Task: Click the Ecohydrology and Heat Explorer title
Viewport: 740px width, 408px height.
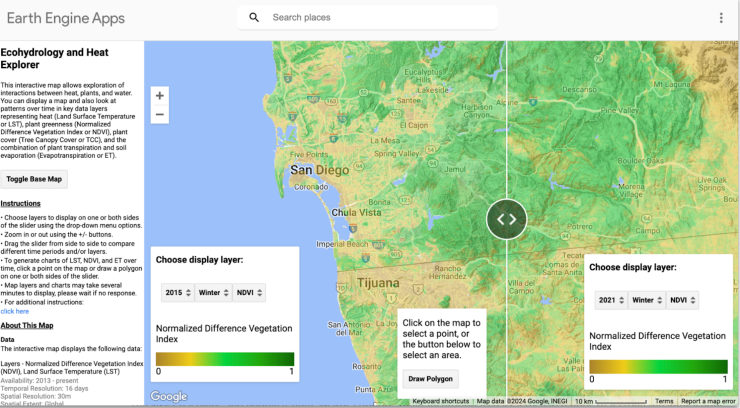Action: coord(54,58)
